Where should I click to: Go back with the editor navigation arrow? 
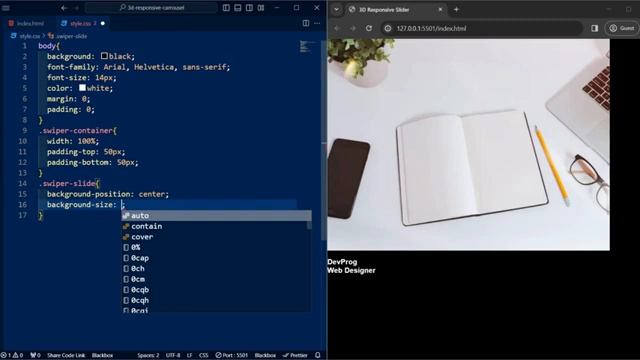click(x=64, y=8)
